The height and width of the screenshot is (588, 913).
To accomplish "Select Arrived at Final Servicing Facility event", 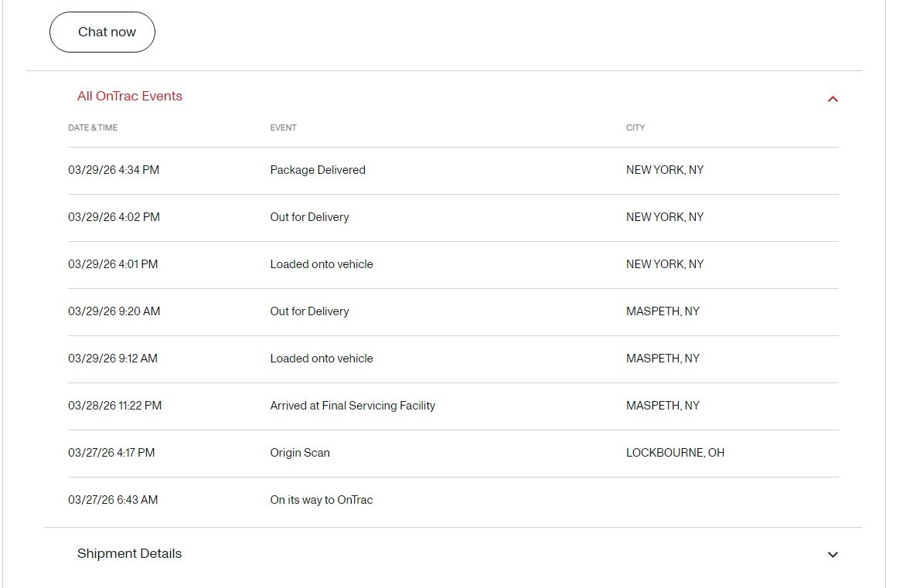I will [x=353, y=406].
